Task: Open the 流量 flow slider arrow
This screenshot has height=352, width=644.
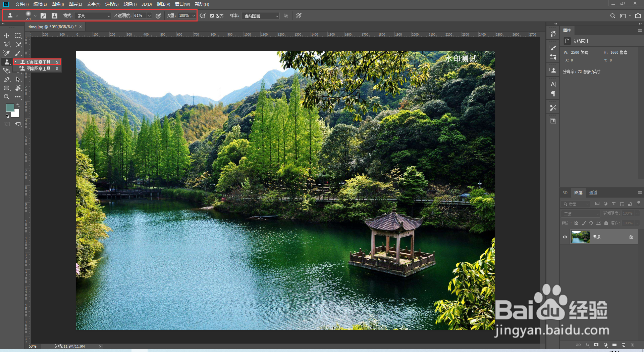Action: pos(194,15)
